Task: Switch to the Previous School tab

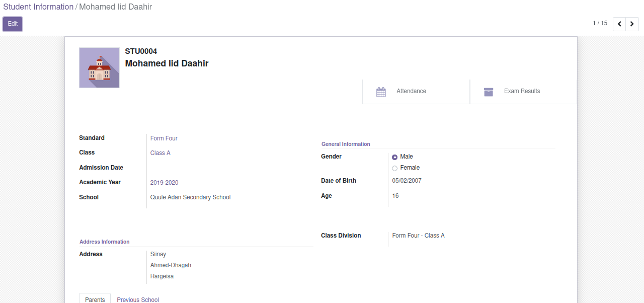Action: [x=138, y=299]
